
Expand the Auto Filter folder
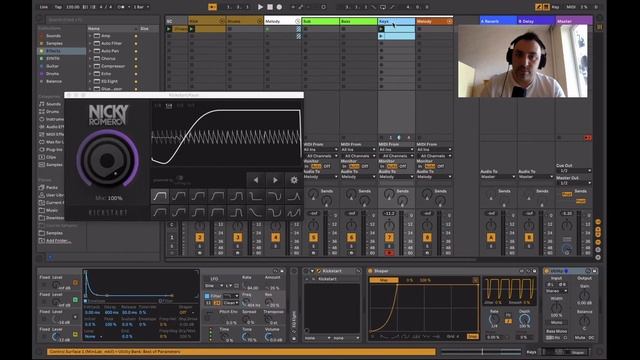click(x=90, y=43)
